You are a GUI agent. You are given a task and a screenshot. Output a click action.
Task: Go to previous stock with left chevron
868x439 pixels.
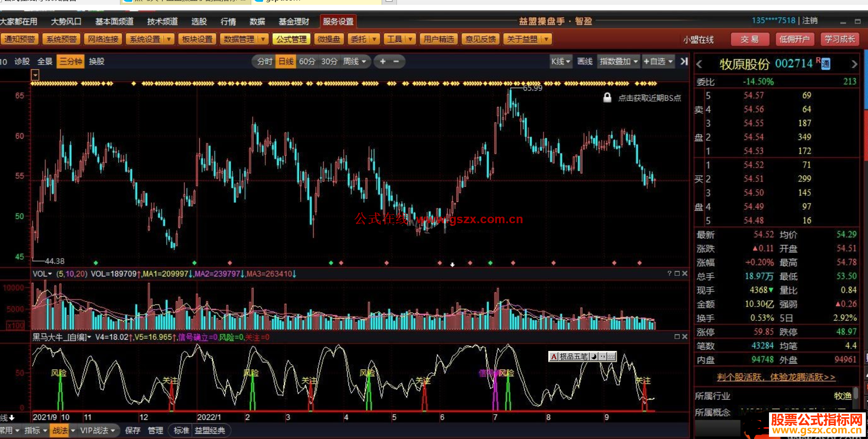pos(699,65)
